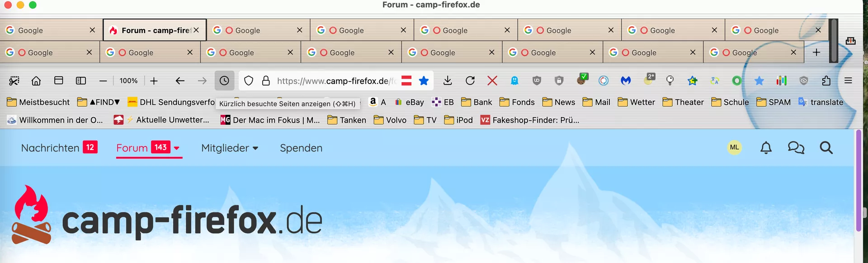Click the colored bars extension icon

pos(781,81)
